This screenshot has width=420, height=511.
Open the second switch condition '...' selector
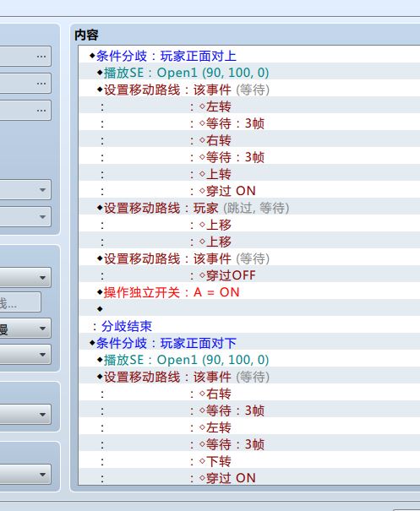[41, 84]
